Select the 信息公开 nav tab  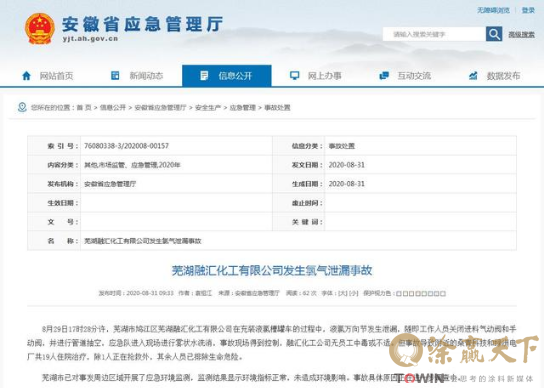[227, 76]
